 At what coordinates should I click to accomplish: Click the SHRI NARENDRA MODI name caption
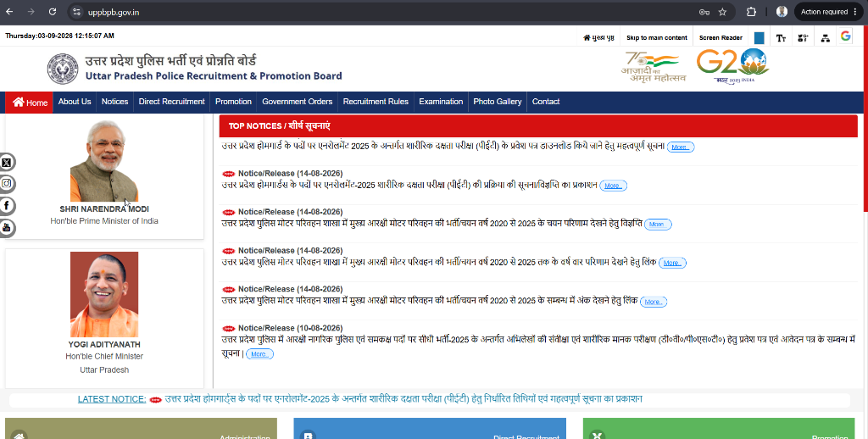coord(104,209)
